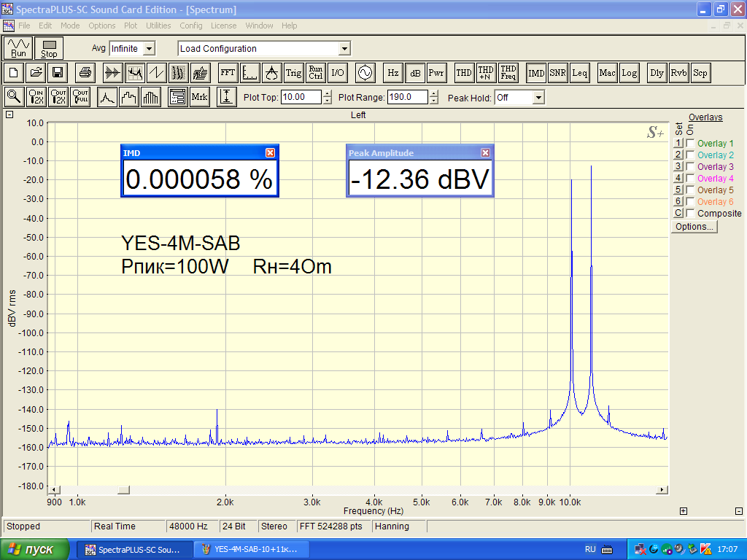Viewport: 747px width, 560px height.
Task: Decrease Plot Range spinner value
Action: click(433, 101)
